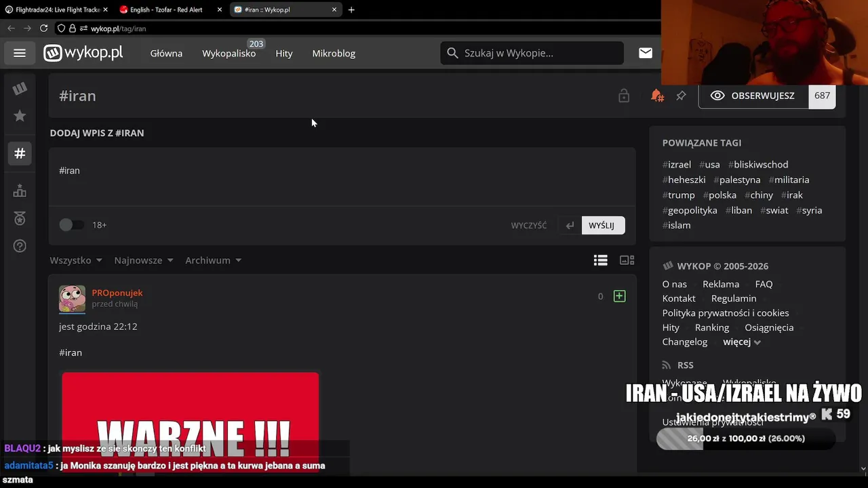Screen dimensions: 868x488
Task: Switch to list view layout icon
Action: coord(601,260)
